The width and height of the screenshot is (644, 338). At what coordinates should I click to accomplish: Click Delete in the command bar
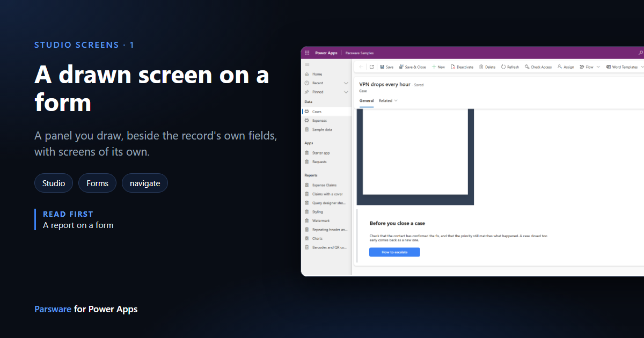487,67
